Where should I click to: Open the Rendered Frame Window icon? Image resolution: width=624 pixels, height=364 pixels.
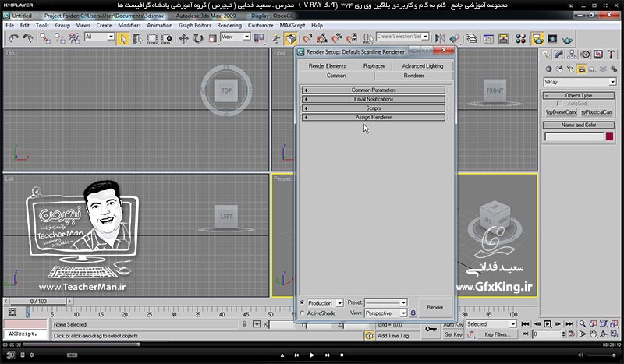click(x=552, y=38)
